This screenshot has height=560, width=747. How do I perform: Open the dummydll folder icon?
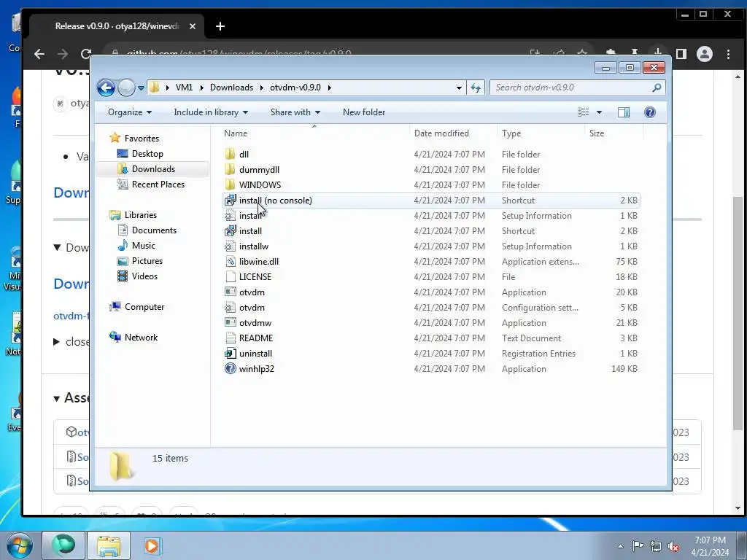point(230,169)
